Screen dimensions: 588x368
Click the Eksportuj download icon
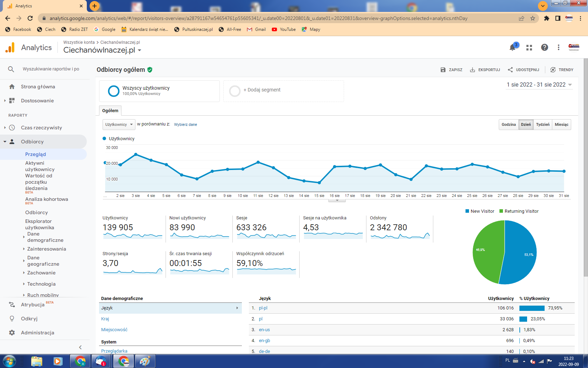(x=472, y=70)
